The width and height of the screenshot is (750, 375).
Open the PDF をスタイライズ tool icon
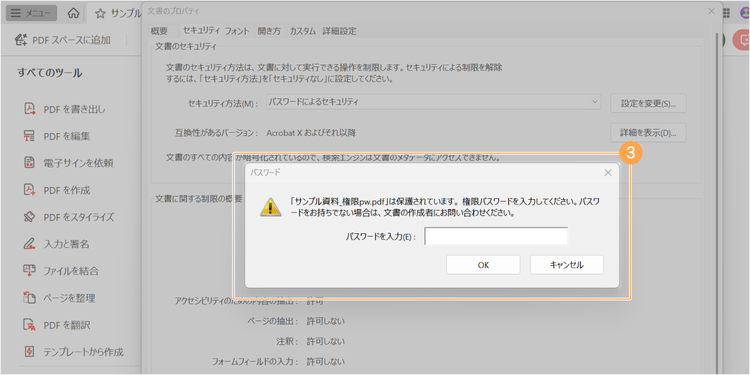[30, 217]
